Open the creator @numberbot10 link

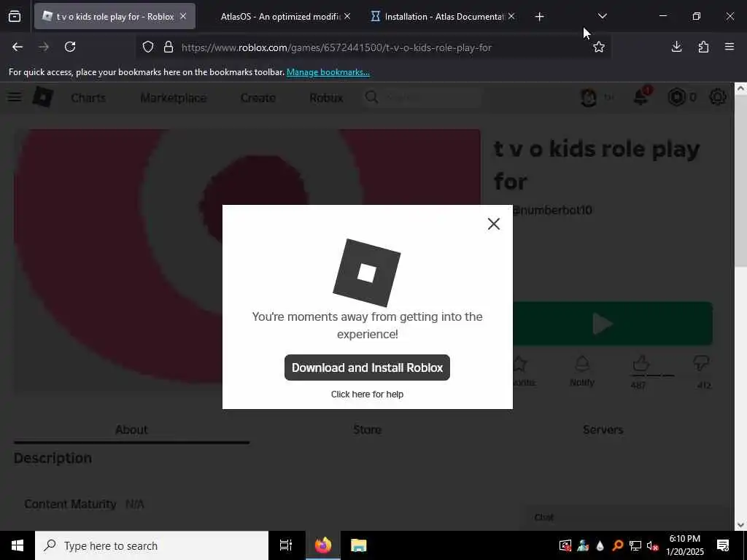pos(553,210)
